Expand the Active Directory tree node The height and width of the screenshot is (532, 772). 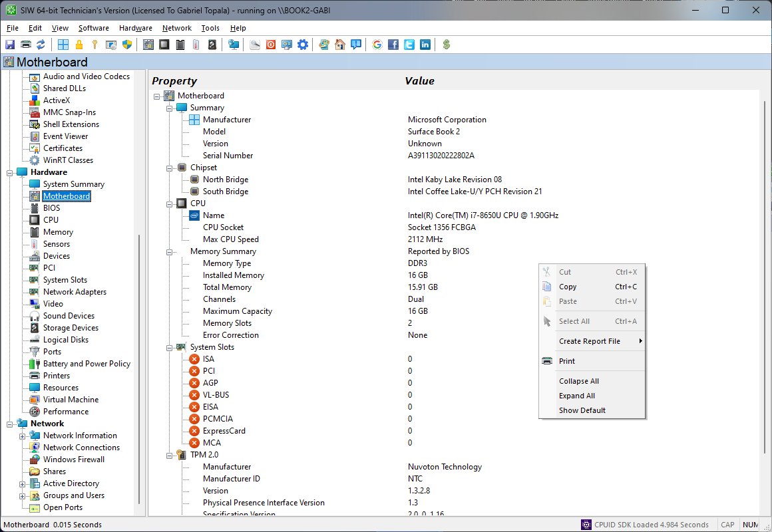pos(22,484)
